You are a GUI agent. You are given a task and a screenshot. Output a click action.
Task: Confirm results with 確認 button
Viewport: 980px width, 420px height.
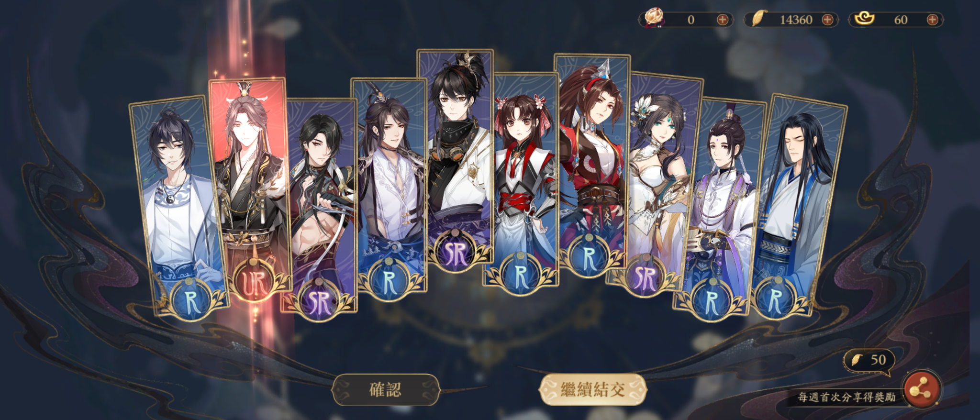coord(386,390)
